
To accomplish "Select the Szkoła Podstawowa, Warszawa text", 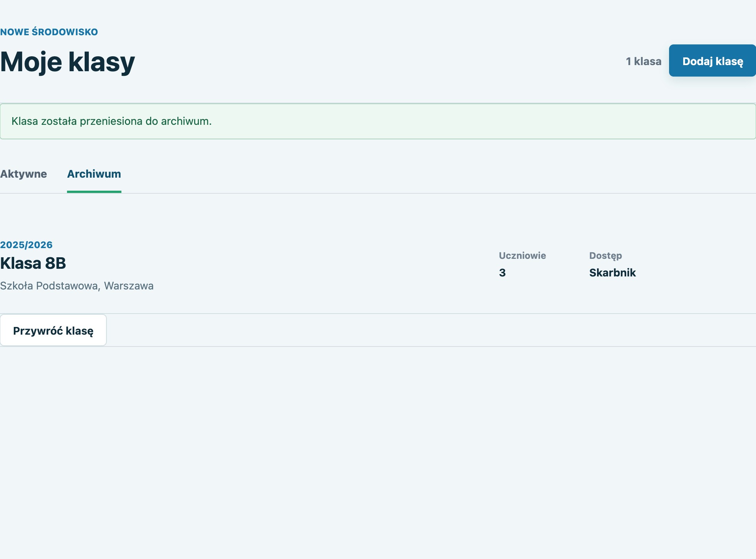I will click(77, 286).
